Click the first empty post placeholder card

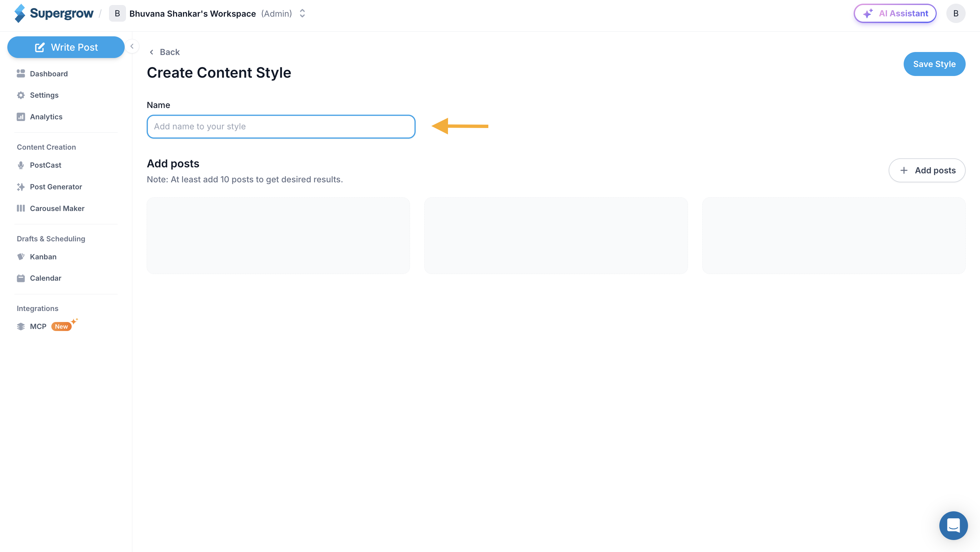278,235
